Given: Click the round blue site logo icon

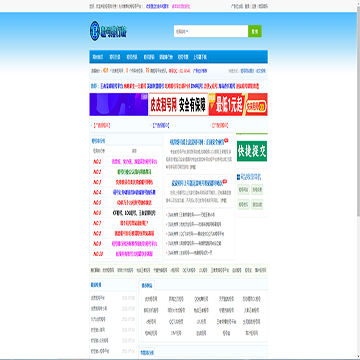Looking at the screenshot, I should 95,32.
